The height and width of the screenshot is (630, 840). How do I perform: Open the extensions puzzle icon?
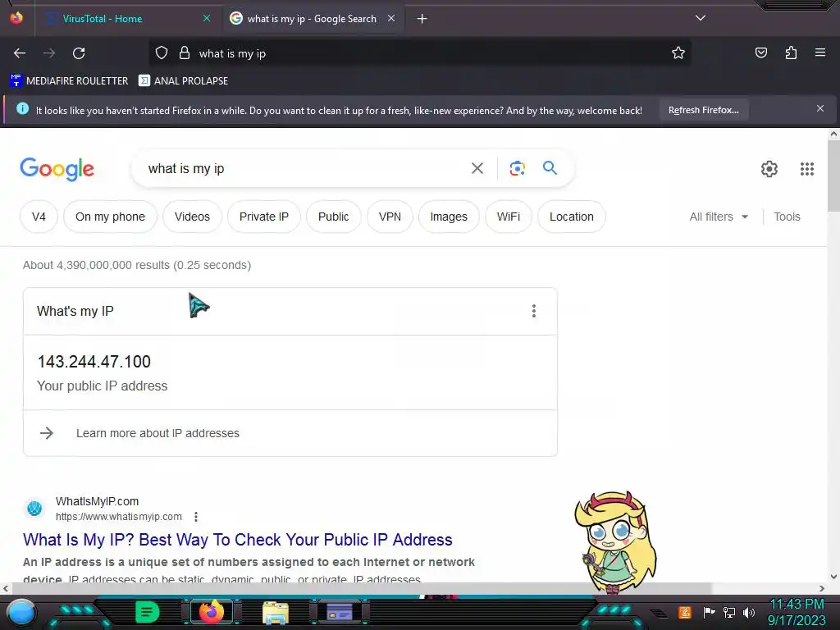(x=791, y=52)
